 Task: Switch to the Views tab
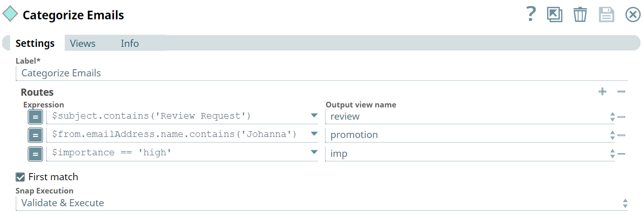(x=83, y=43)
